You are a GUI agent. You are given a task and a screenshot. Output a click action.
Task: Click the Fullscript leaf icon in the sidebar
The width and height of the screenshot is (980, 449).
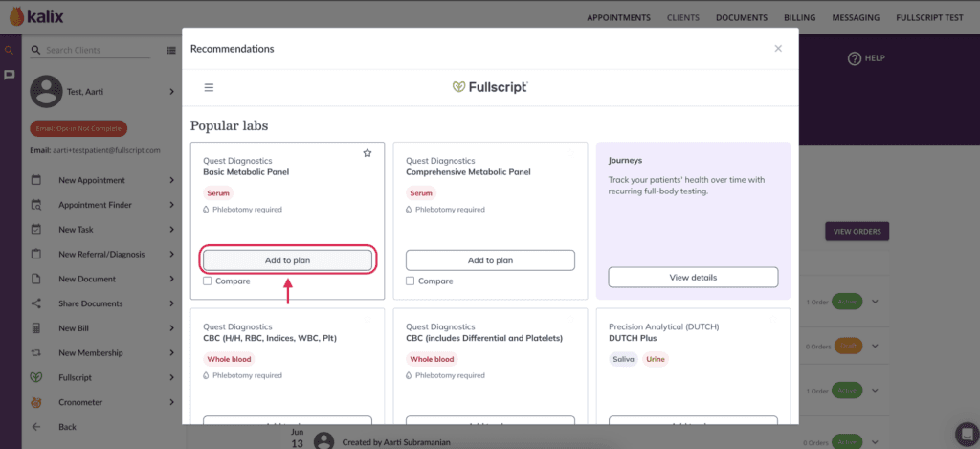pos(36,378)
